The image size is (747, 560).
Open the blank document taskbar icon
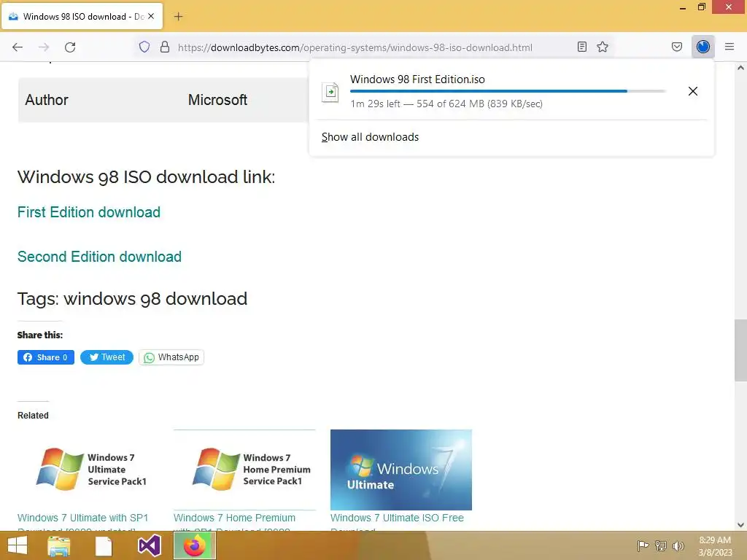104,545
